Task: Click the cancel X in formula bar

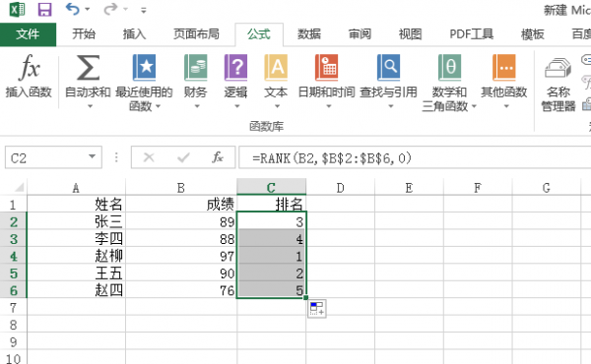Action: click(149, 157)
